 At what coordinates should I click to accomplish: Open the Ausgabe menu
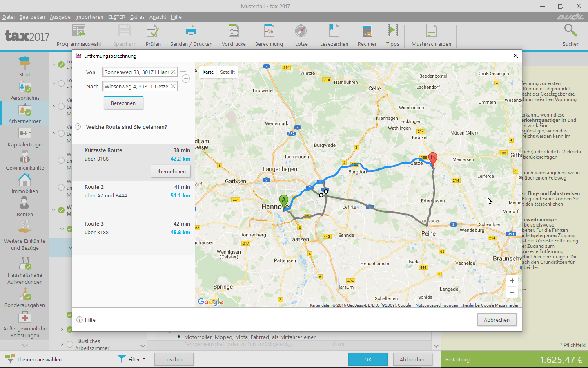pos(60,17)
